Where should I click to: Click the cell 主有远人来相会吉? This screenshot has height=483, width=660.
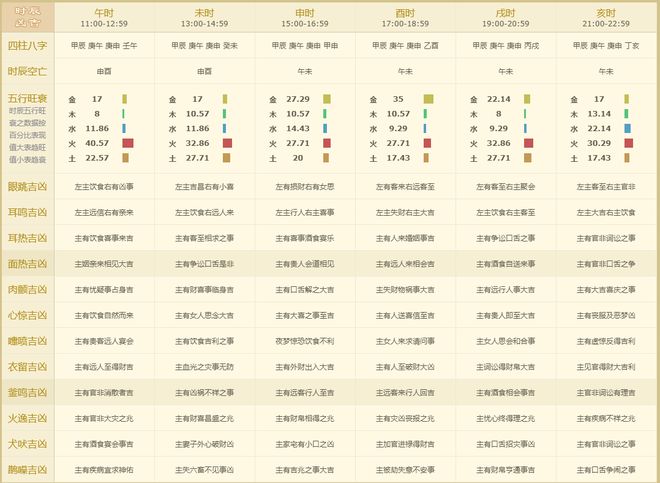pyautogui.click(x=405, y=264)
